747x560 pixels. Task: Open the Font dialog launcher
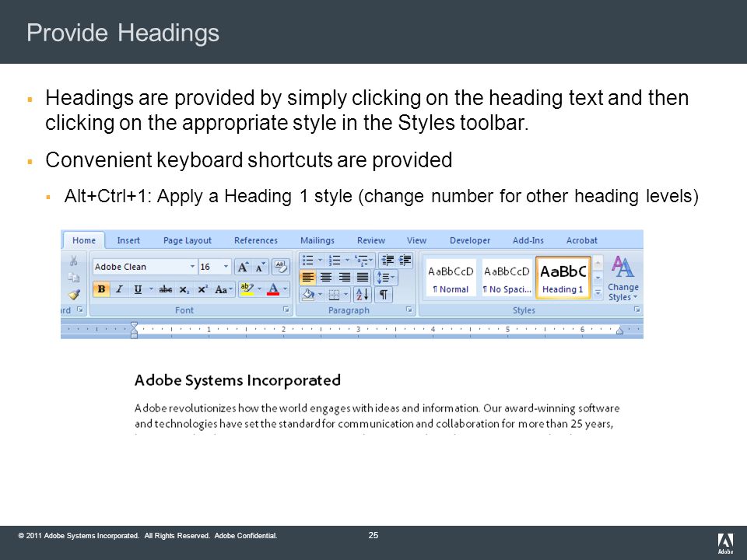(x=286, y=310)
